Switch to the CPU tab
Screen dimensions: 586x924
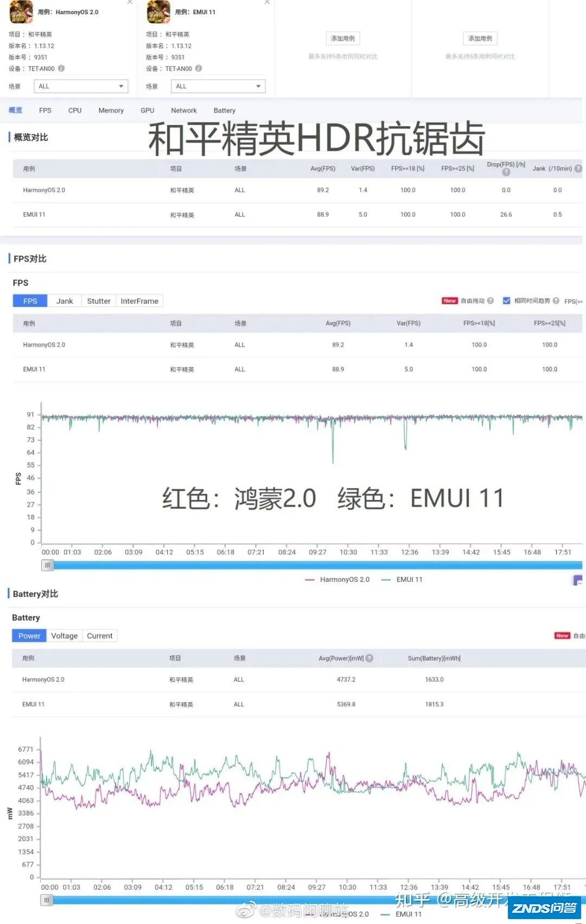(x=75, y=110)
